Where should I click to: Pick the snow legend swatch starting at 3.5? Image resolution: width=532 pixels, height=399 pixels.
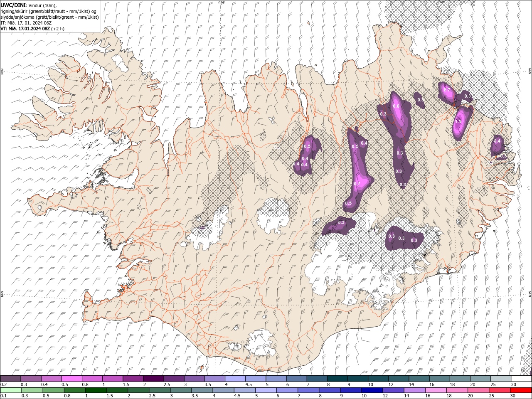[x=214, y=379]
